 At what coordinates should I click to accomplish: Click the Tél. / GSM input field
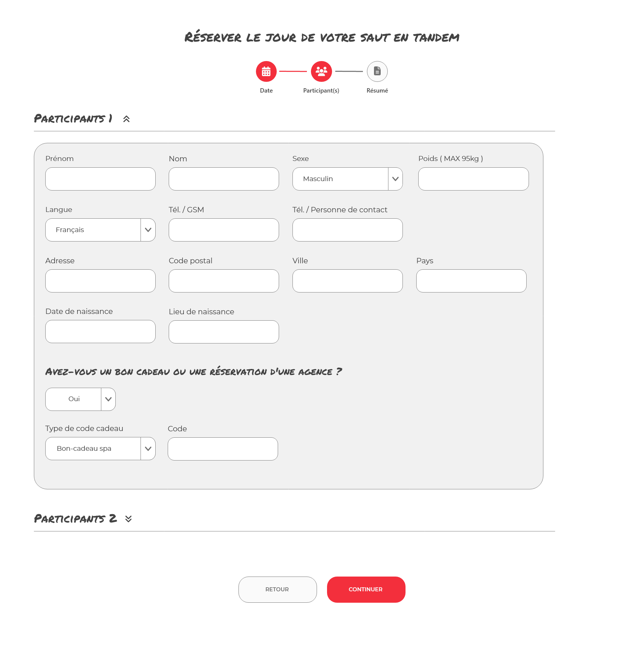click(224, 230)
